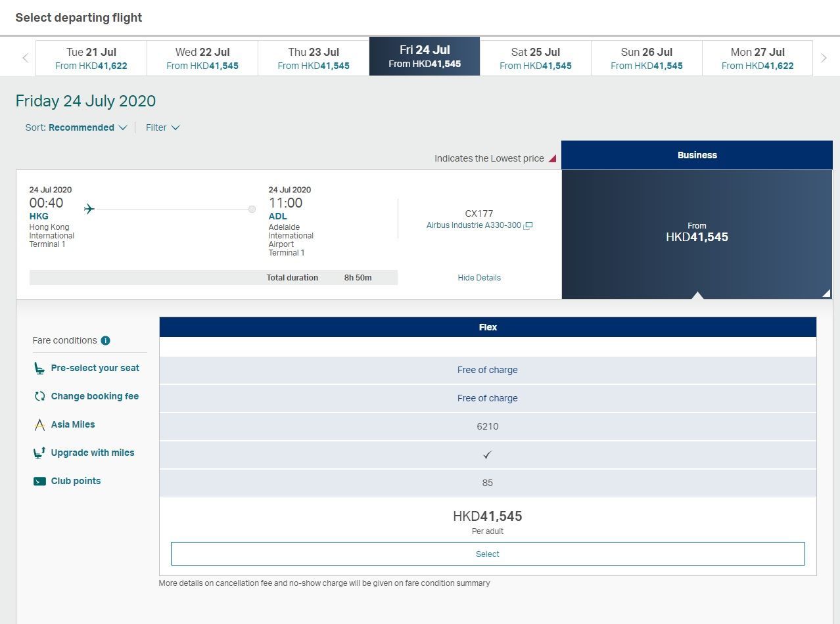The image size is (840, 624).
Task: Click the previous dates arrow
Action: click(x=25, y=58)
